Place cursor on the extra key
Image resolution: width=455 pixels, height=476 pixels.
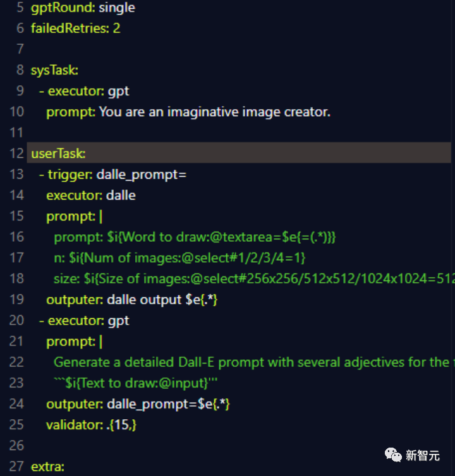(x=46, y=467)
